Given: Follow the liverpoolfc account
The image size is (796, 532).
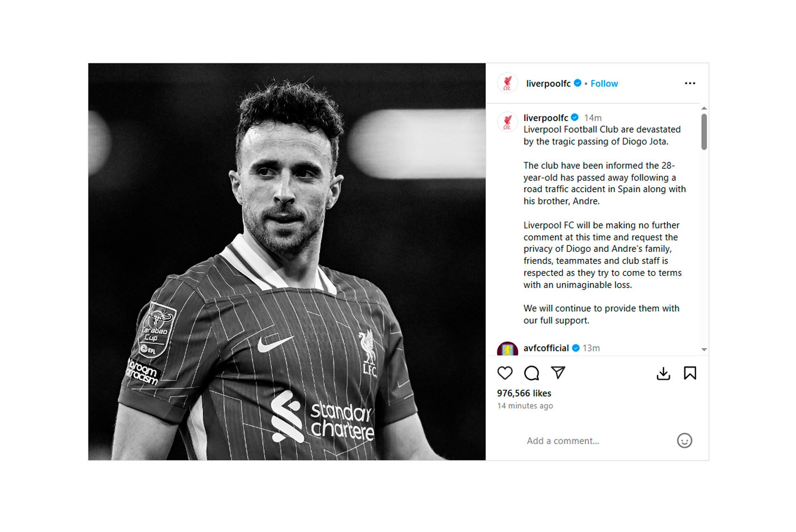Looking at the screenshot, I should click(x=604, y=84).
